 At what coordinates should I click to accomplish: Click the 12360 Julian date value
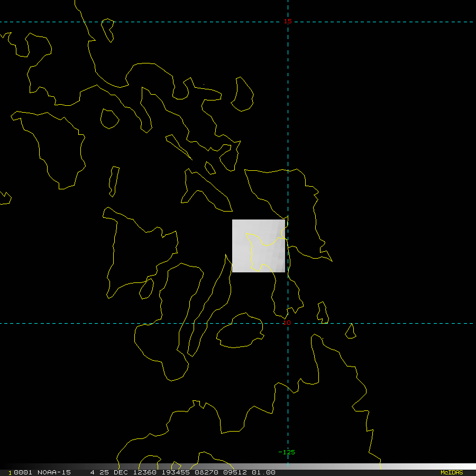(145, 472)
